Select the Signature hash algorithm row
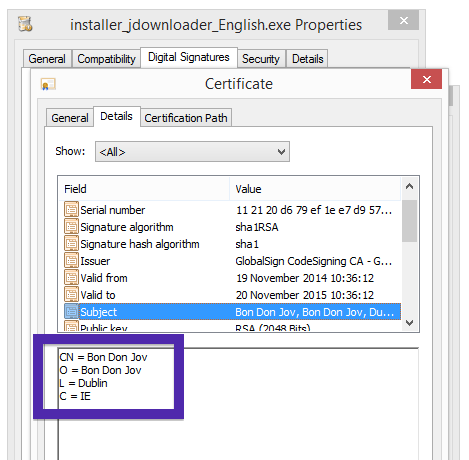 [x=230, y=244]
